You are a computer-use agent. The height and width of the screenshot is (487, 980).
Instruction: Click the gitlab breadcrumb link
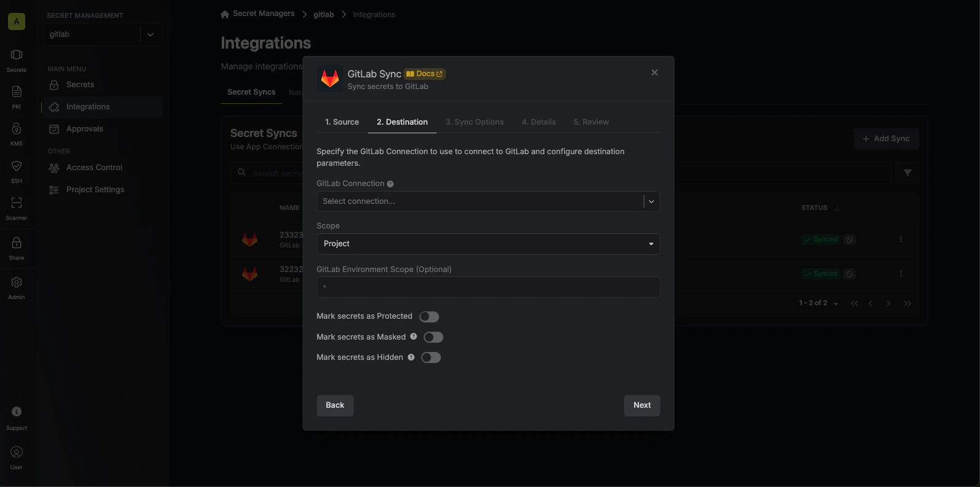(x=324, y=14)
